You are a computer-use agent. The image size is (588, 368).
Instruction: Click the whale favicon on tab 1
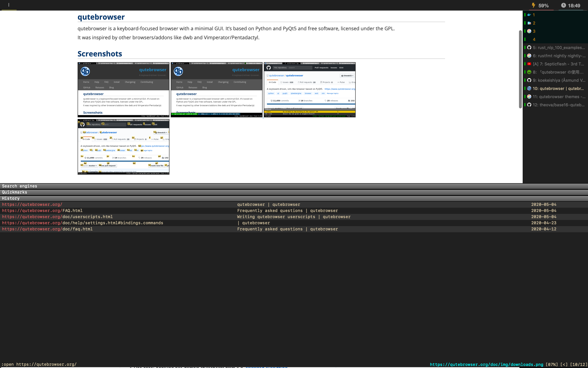529,15
